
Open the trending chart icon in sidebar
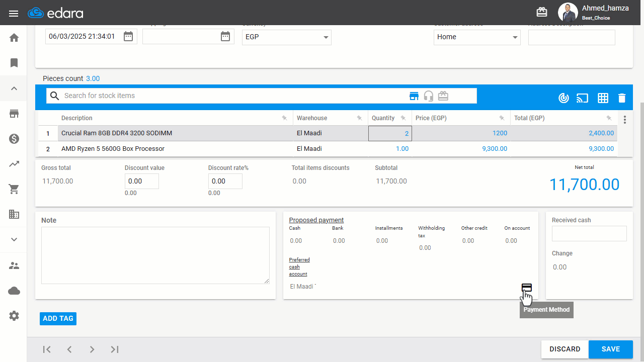pyautogui.click(x=14, y=164)
